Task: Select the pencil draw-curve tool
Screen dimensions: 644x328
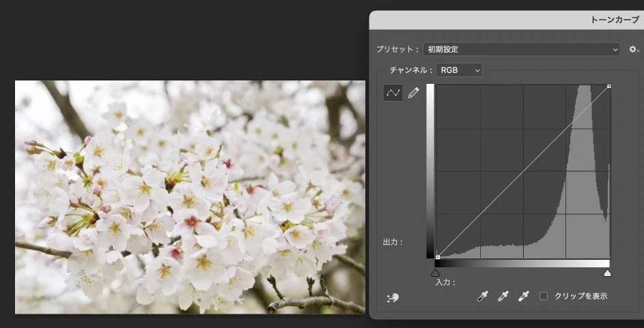Action: point(413,93)
